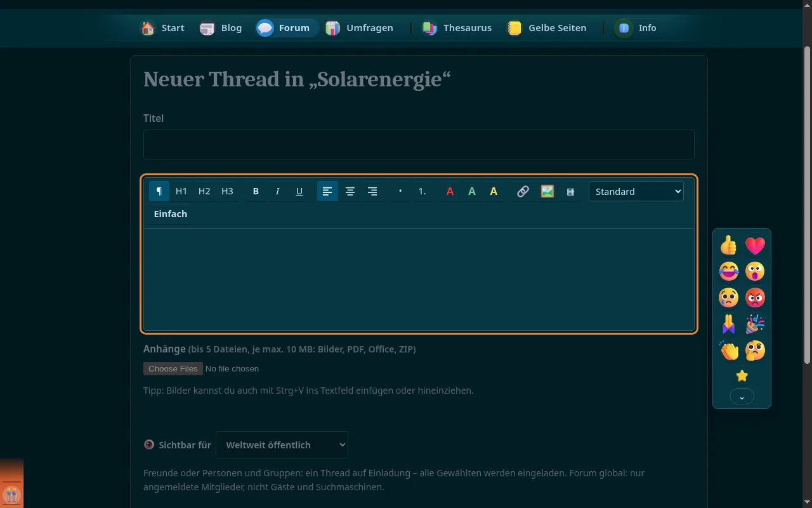This screenshot has height=508, width=812.
Task: Open the Thesaurus page
Action: click(457, 28)
